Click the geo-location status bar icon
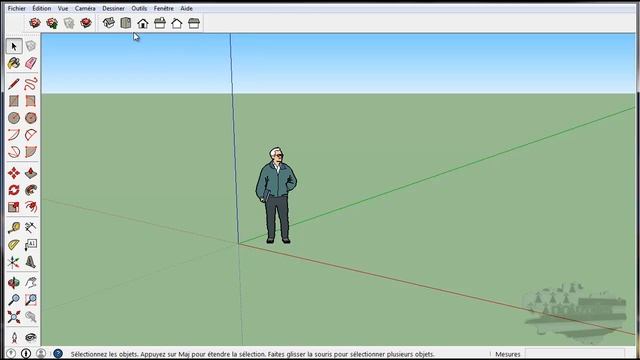This screenshot has height=360, width=640. (x=11, y=353)
